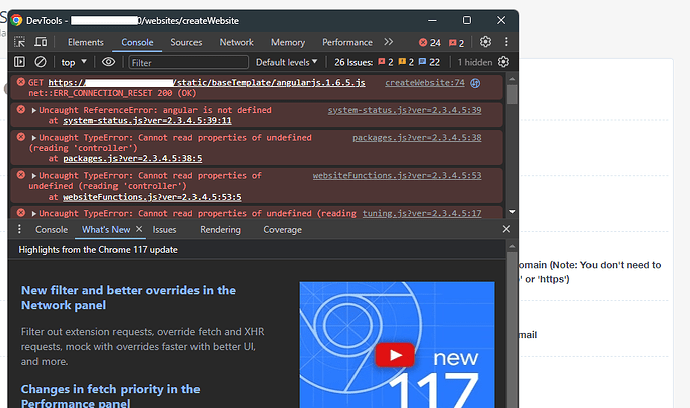
Task: Open the top context dropdown
Action: tap(74, 62)
